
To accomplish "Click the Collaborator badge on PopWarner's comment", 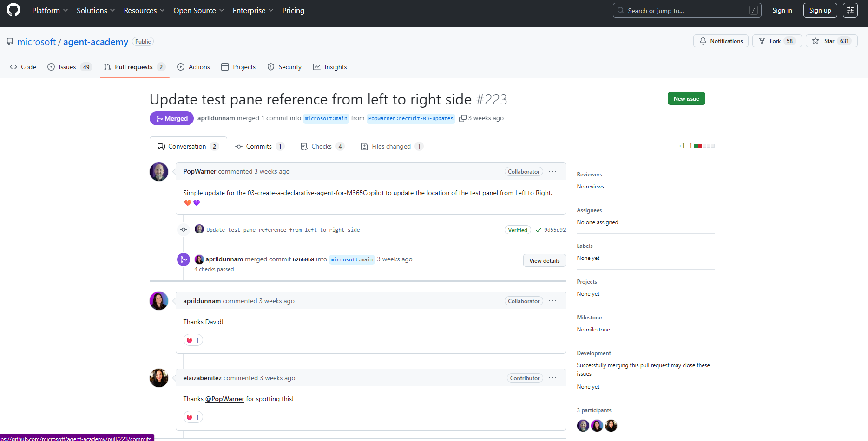I will click(x=523, y=171).
